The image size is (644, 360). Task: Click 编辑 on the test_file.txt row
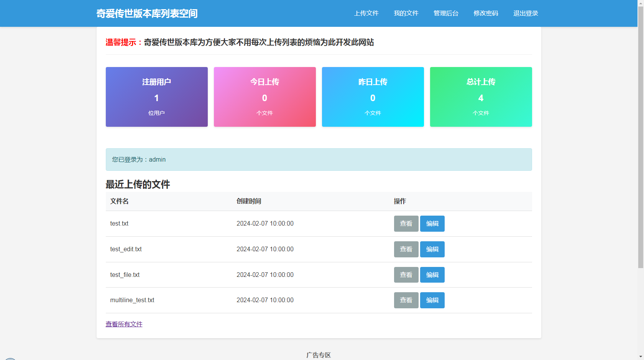point(432,275)
